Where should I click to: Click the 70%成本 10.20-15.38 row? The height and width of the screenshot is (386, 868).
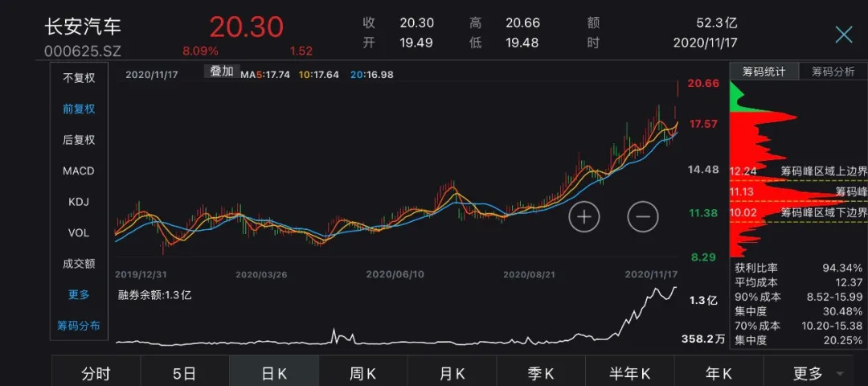pyautogui.click(x=798, y=326)
